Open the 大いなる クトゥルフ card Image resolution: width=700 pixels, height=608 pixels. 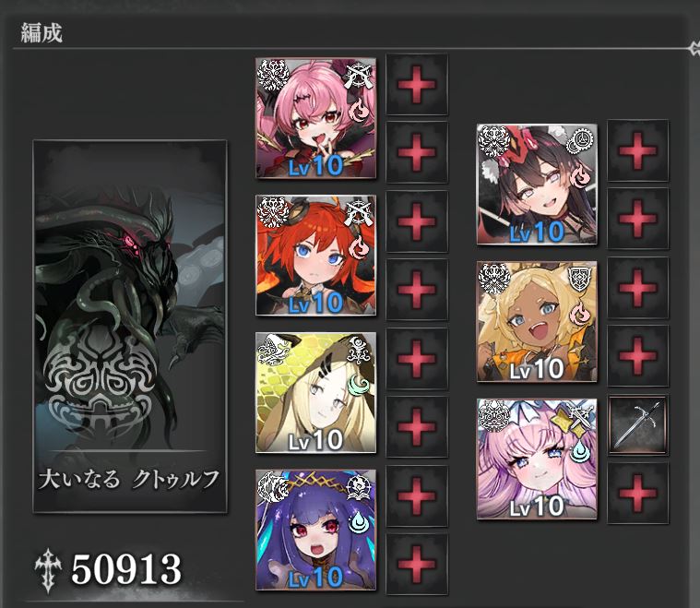[x=130, y=327]
